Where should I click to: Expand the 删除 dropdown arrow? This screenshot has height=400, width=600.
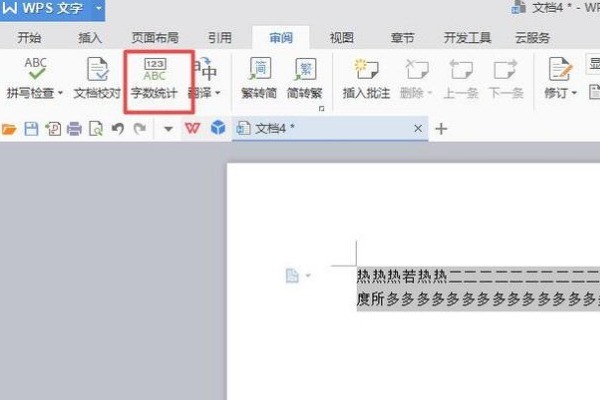pyautogui.click(x=429, y=93)
